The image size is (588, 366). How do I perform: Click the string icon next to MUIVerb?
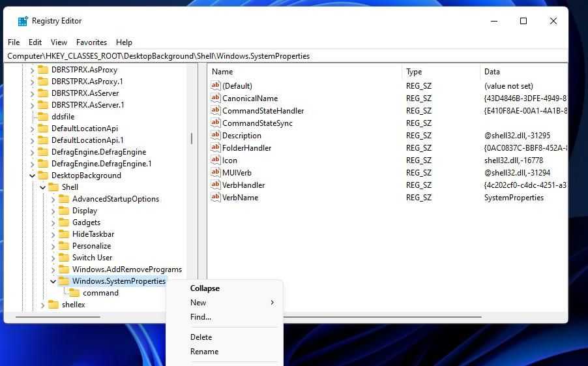click(216, 172)
